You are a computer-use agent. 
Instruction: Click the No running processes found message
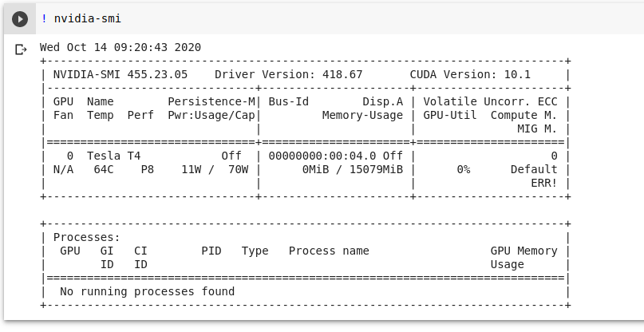tap(148, 291)
